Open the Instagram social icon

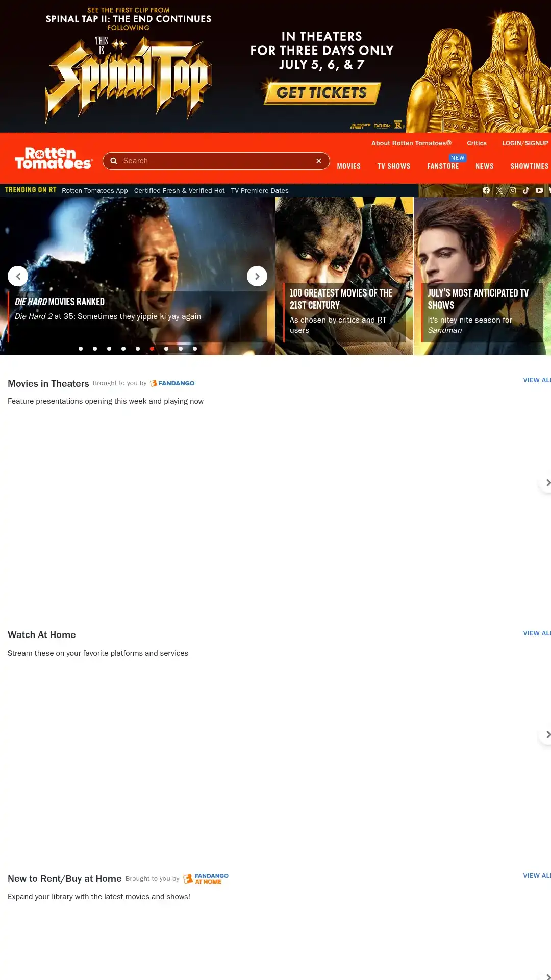513,190
